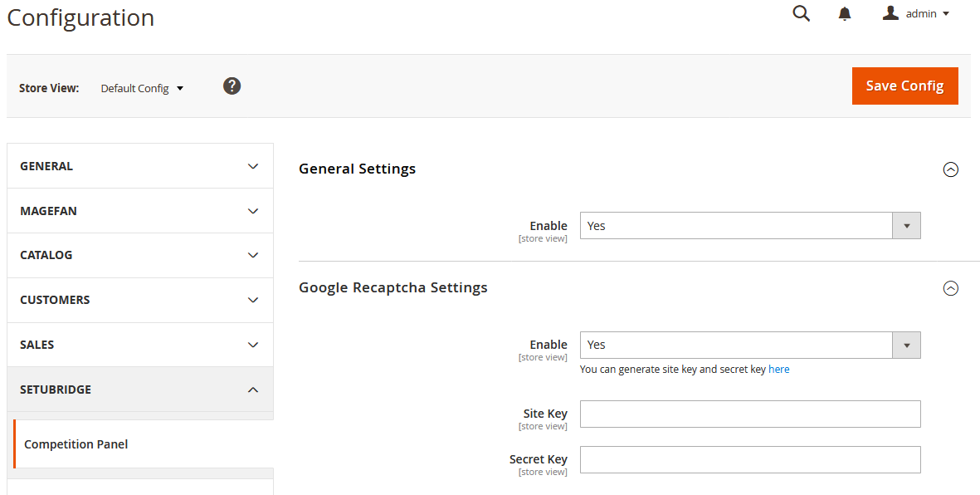
Task: Open the notifications bell
Action: 845,14
